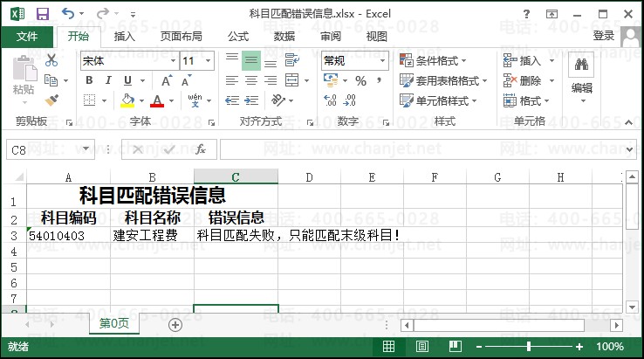Align text left in cell

coord(231,80)
